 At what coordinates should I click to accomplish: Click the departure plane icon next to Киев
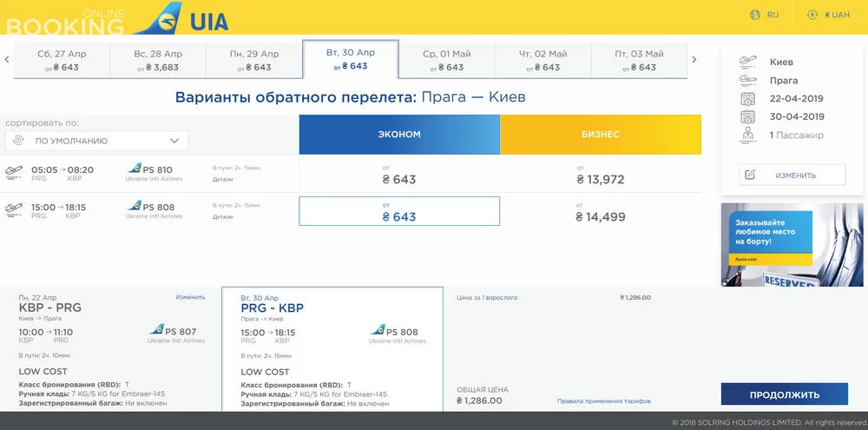[747, 62]
